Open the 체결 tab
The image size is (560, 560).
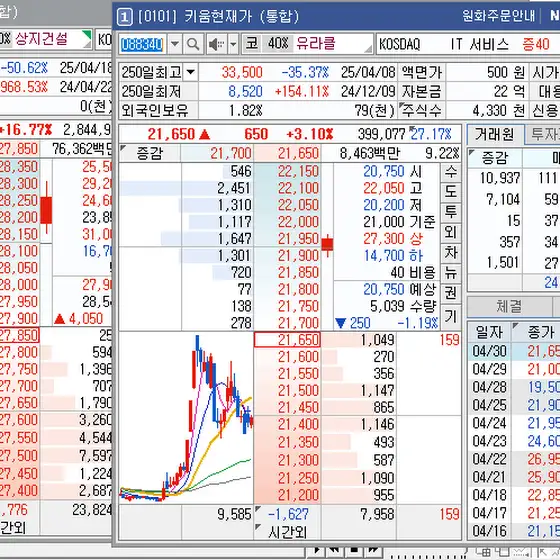(x=509, y=306)
